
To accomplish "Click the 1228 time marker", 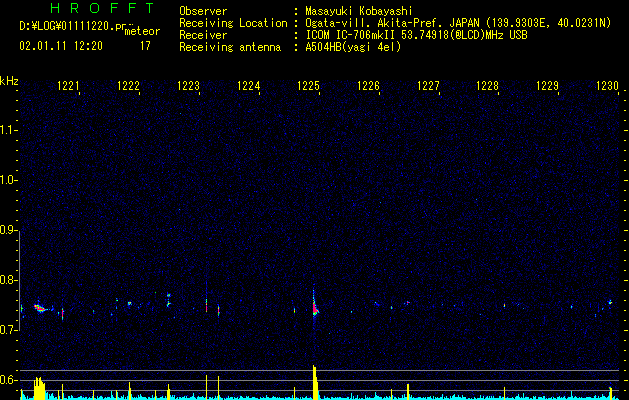I will coord(487,86).
